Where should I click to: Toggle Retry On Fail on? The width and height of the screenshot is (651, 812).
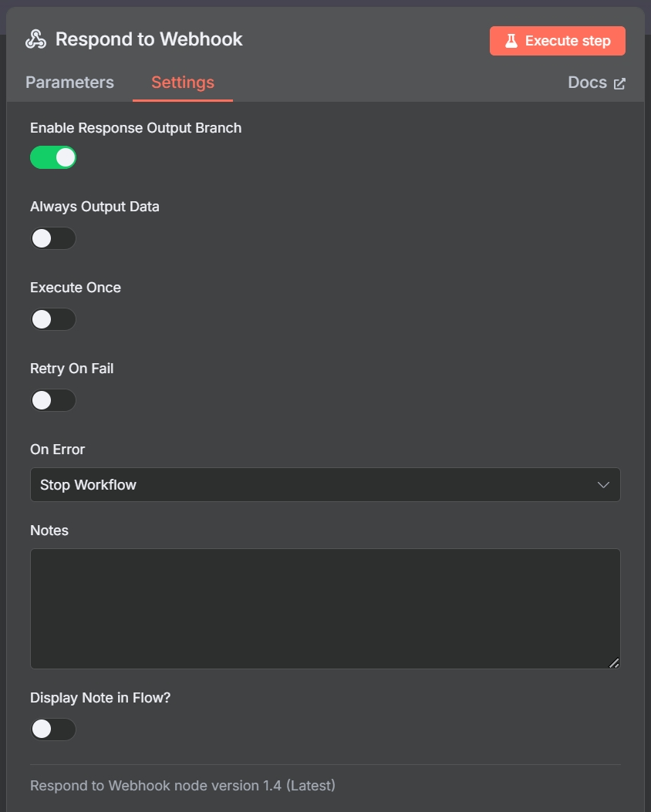click(x=53, y=400)
